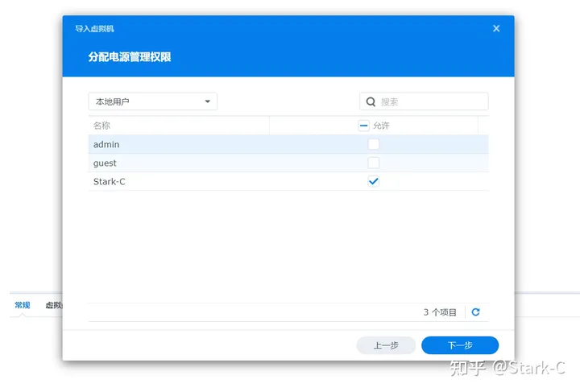Proceed with the 下一步 button

(x=460, y=345)
